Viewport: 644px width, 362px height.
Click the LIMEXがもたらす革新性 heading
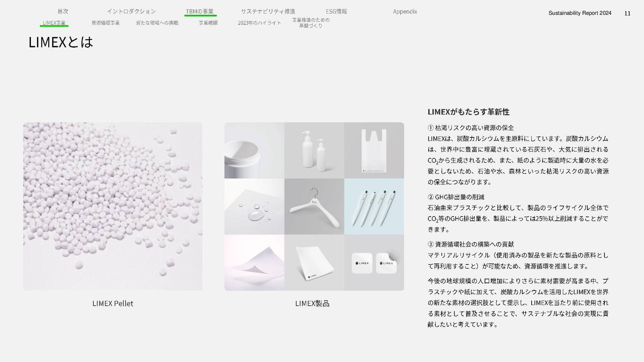pos(468,112)
